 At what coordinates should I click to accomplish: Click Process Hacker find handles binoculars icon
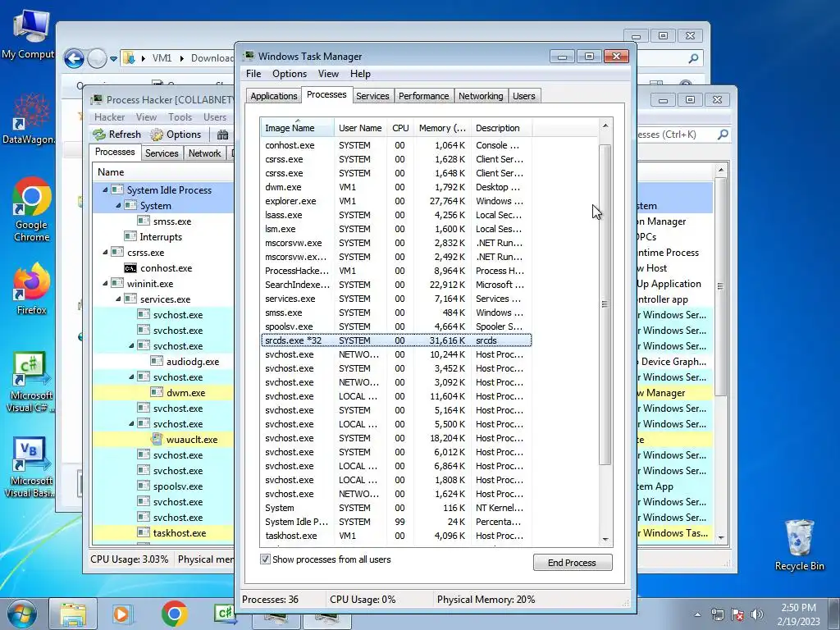(223, 135)
